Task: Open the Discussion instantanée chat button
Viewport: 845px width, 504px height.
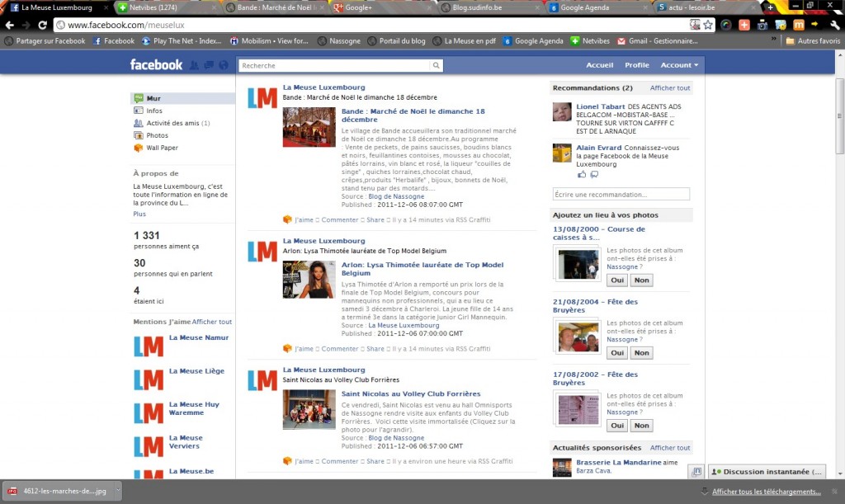Action: coord(766,472)
